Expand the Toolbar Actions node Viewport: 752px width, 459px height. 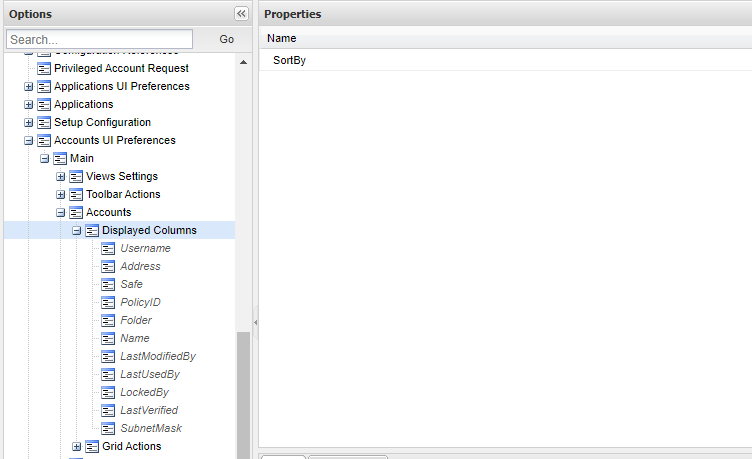coord(61,194)
